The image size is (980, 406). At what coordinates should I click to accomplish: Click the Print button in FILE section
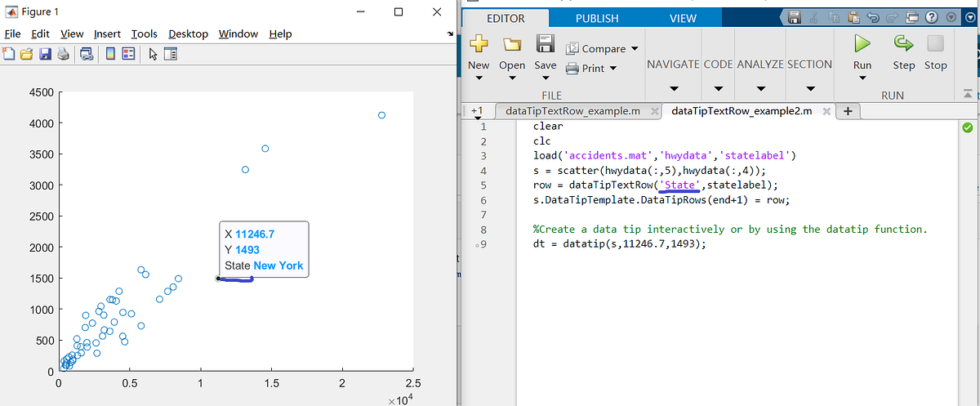[591, 68]
